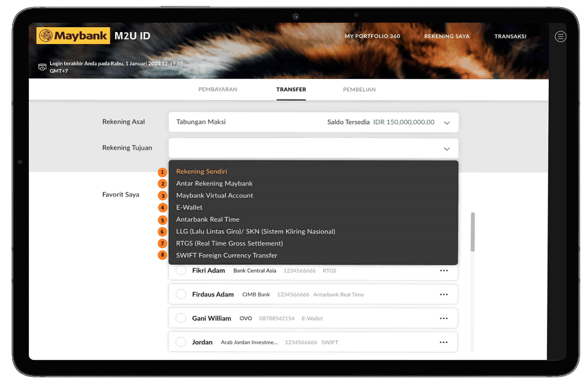
Task: Select the Fikri Adam radio button
Action: coord(181,270)
